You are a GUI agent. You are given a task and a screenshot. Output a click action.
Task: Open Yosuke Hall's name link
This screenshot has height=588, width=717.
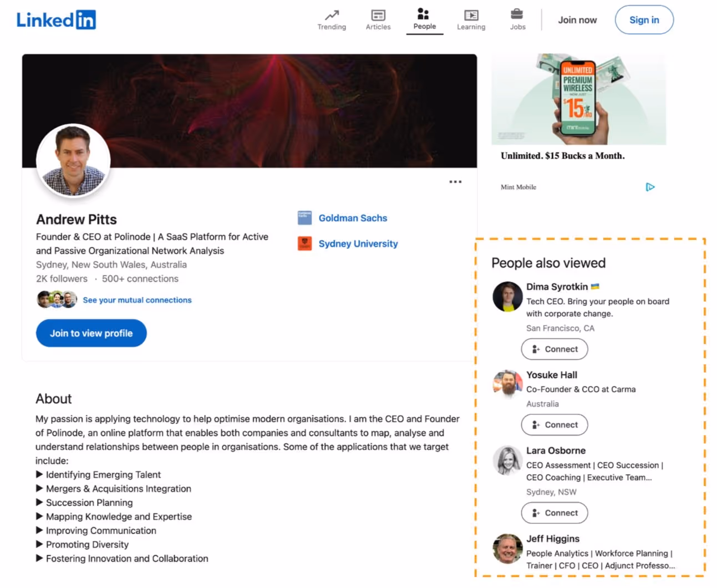[x=552, y=375]
